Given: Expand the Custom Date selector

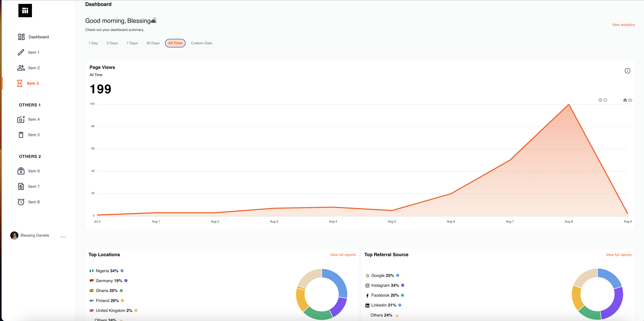Looking at the screenshot, I should coord(201,43).
